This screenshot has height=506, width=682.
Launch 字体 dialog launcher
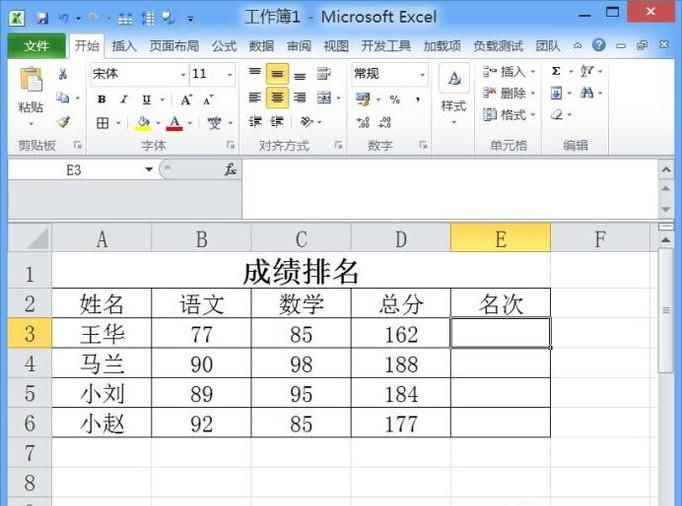coord(231,145)
